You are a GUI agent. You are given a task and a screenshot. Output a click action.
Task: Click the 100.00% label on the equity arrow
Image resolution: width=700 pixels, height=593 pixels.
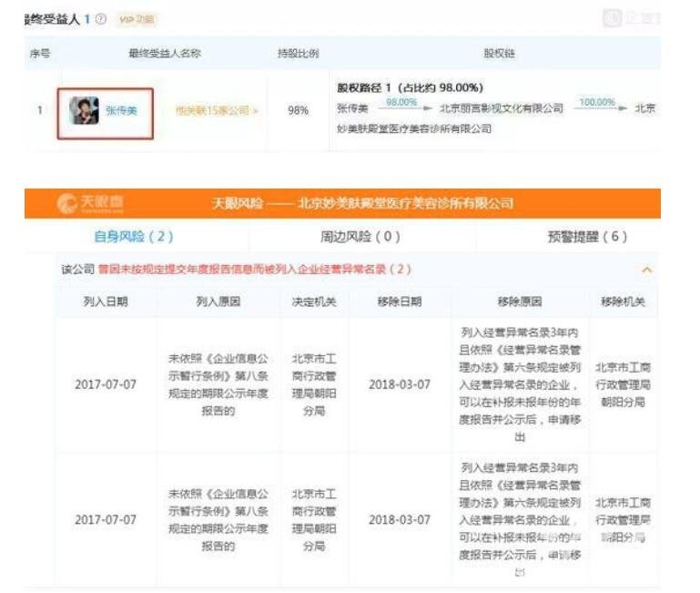coord(597,102)
